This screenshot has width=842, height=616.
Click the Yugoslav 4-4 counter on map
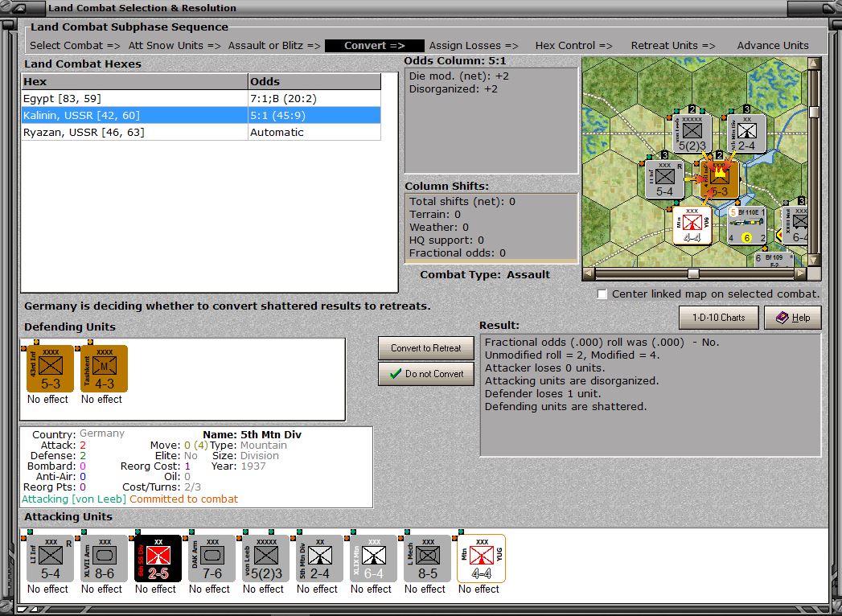(692, 225)
